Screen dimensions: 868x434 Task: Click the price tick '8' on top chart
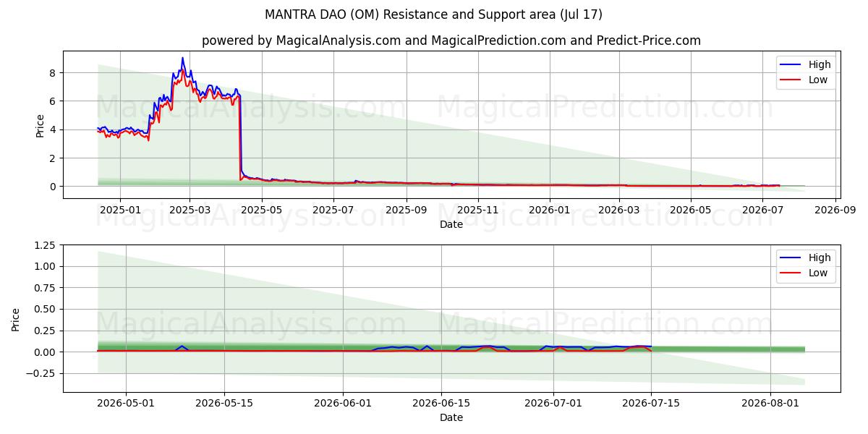coord(53,72)
